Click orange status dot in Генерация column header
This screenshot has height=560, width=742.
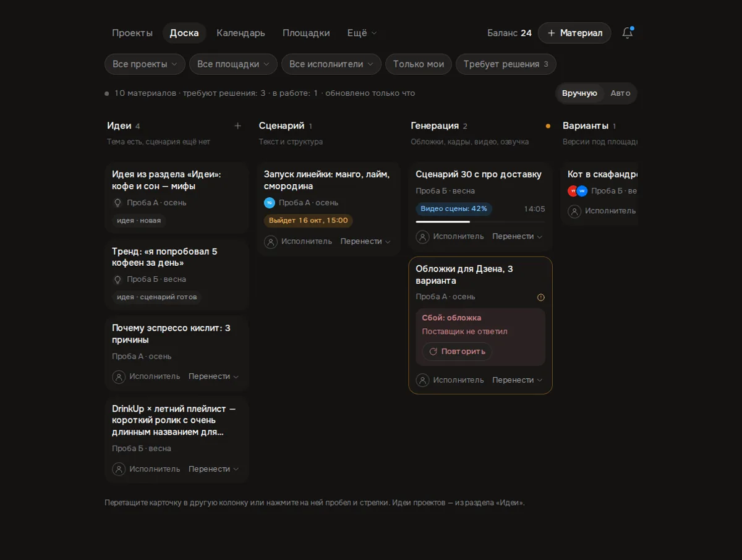click(x=548, y=126)
